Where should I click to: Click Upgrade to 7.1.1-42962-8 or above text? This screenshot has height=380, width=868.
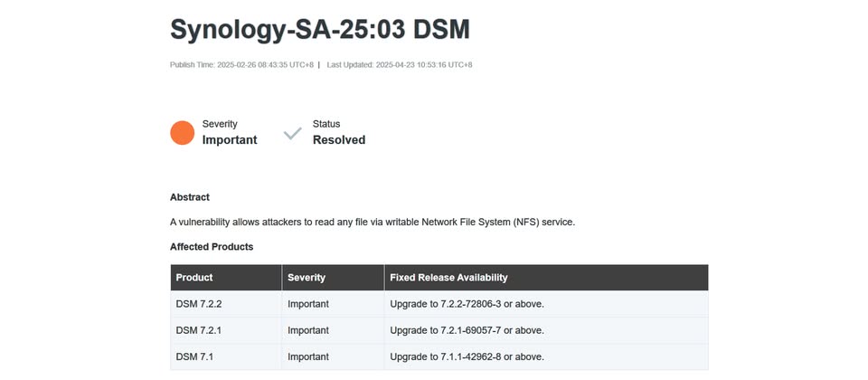tap(467, 356)
